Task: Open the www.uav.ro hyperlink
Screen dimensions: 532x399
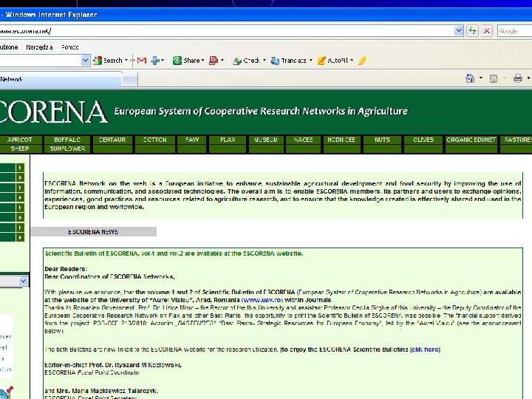Action: pyautogui.click(x=262, y=300)
